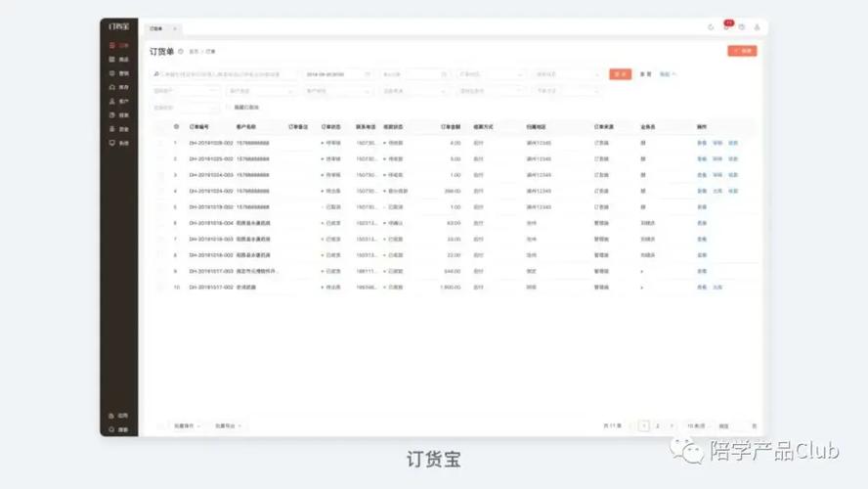Image resolution: width=868 pixels, height=489 pixels.
Task: Expand the 批量操作 dropdown at the bottom
Action: coord(187,426)
